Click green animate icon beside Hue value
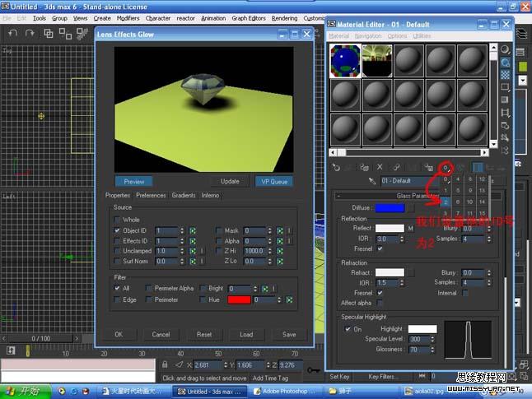The width and height of the screenshot is (532, 399). [x=289, y=300]
